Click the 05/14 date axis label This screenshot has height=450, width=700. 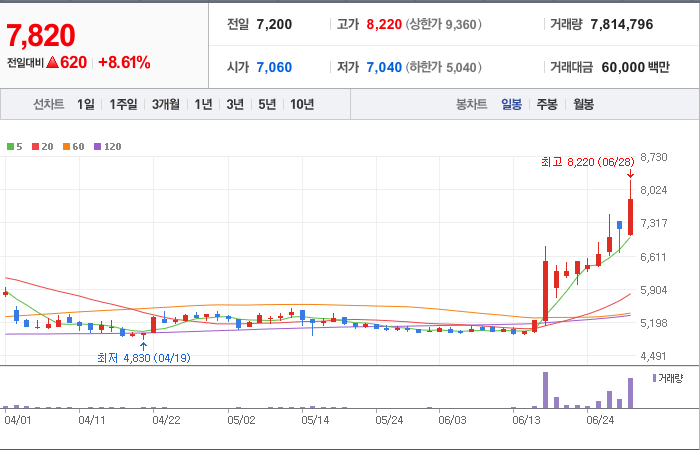315,420
